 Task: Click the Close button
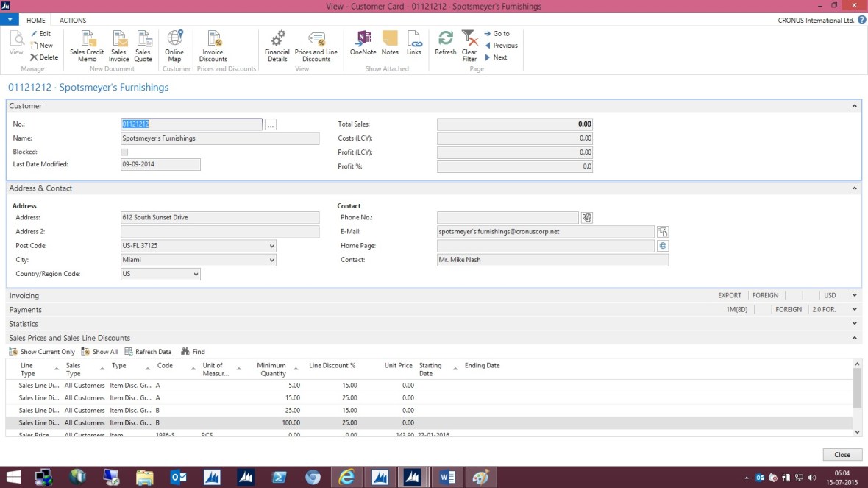(x=842, y=454)
